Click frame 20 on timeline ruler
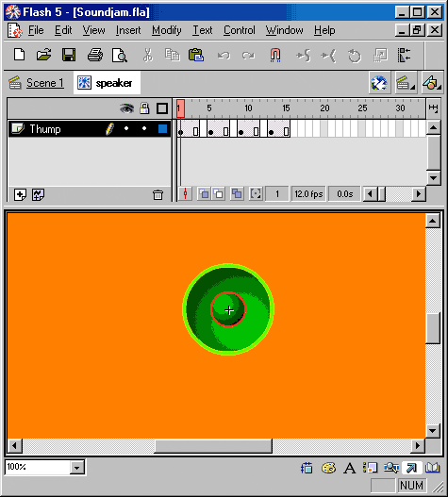 point(324,108)
